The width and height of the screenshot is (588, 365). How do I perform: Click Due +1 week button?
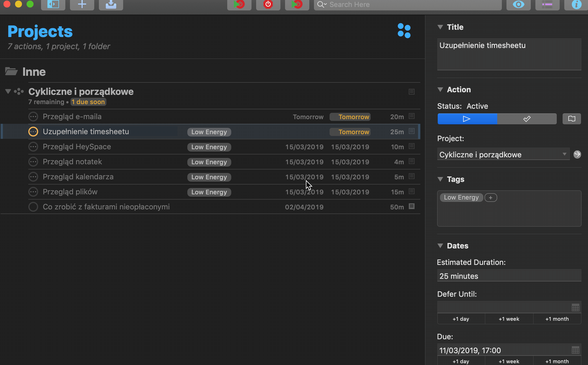(x=509, y=361)
